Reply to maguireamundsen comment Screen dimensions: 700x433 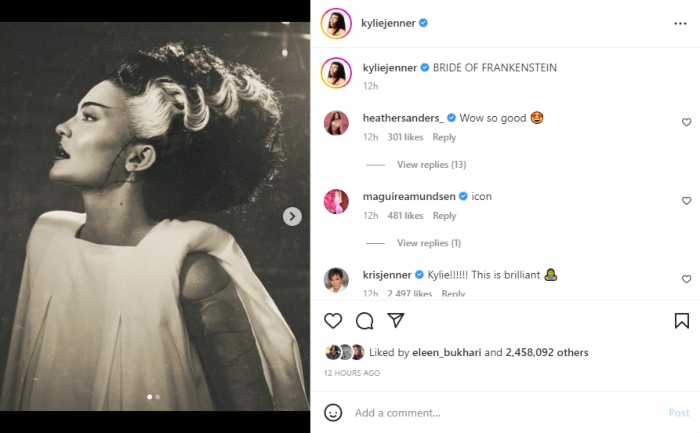tap(444, 216)
